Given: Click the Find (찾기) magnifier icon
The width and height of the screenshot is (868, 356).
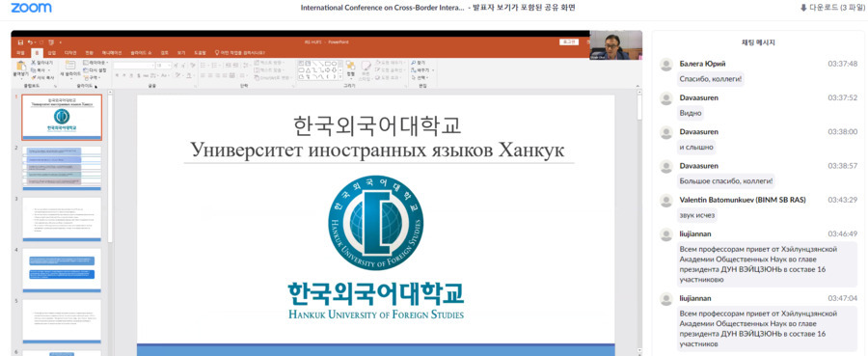Looking at the screenshot, I should pos(413,63).
